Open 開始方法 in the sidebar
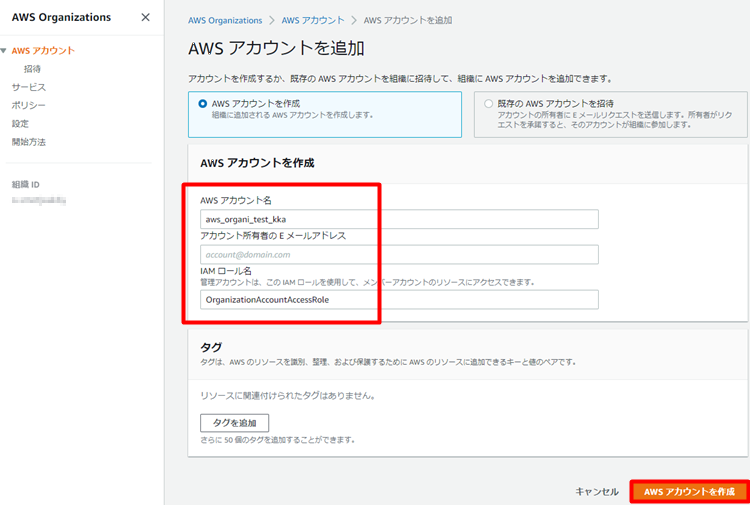Image resolution: width=750 pixels, height=505 pixels. click(29, 142)
